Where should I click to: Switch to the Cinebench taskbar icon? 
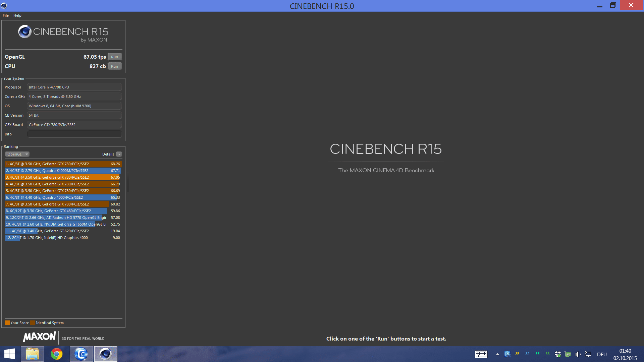[106, 354]
